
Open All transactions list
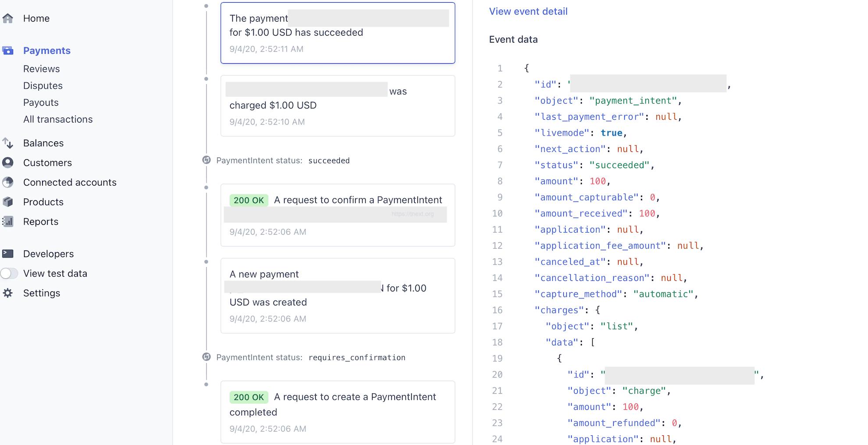coord(58,119)
